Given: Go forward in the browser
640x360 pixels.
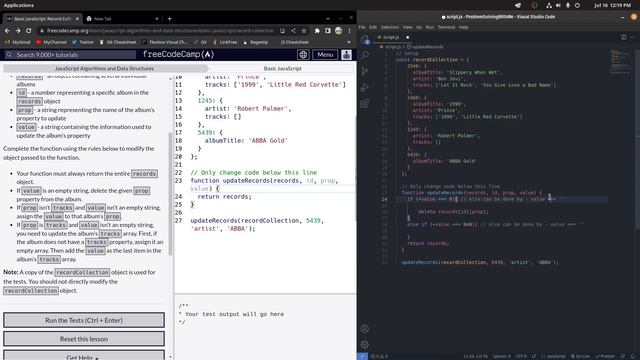Looking at the screenshot, I should click(18, 31).
